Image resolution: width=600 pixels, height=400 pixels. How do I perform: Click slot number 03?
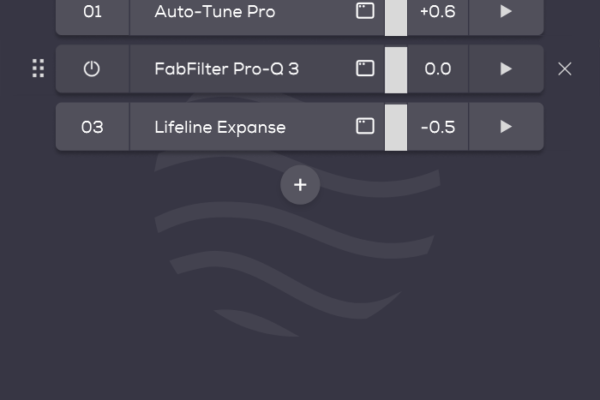[x=92, y=127]
